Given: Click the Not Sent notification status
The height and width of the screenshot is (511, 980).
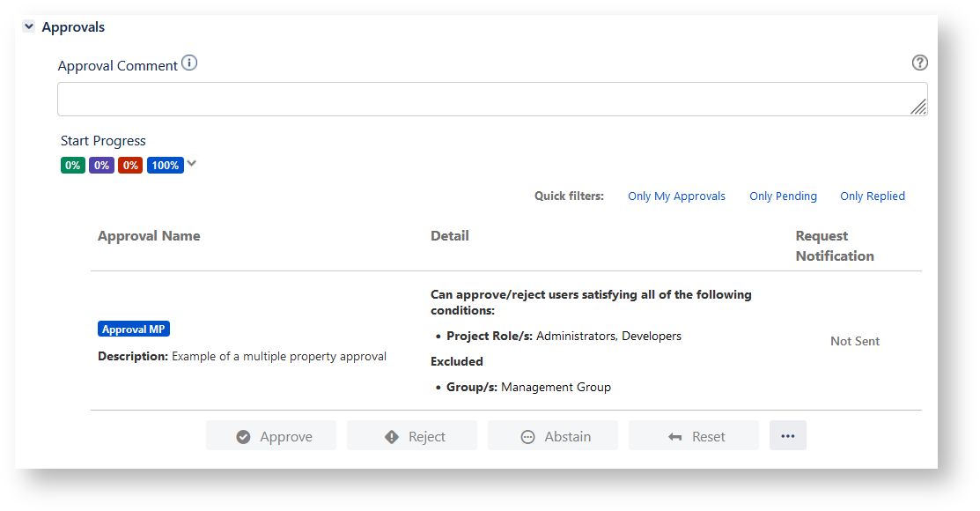Looking at the screenshot, I should click(x=854, y=341).
